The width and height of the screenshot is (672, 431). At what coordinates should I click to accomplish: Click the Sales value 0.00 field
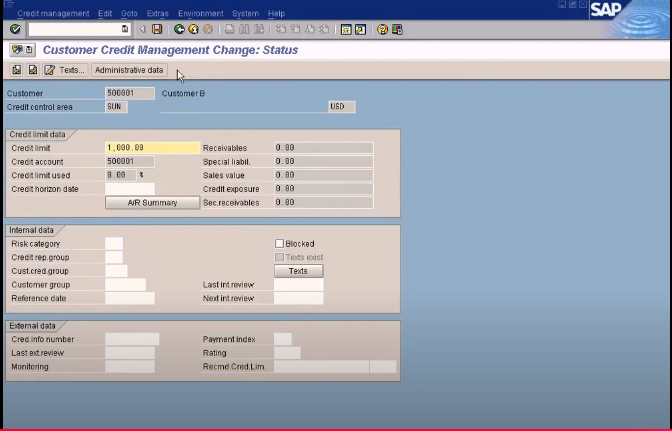(x=324, y=175)
